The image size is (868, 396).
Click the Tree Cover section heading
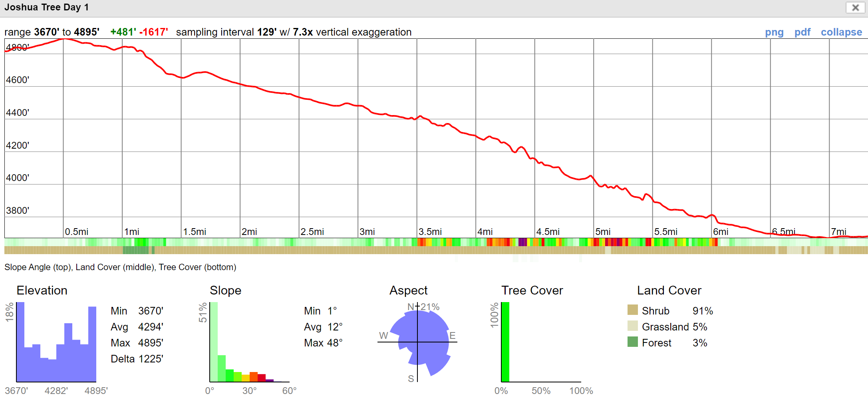[x=532, y=291]
